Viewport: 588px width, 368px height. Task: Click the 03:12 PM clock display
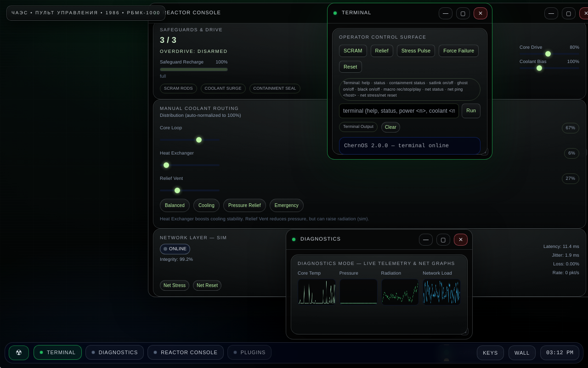[560, 353]
